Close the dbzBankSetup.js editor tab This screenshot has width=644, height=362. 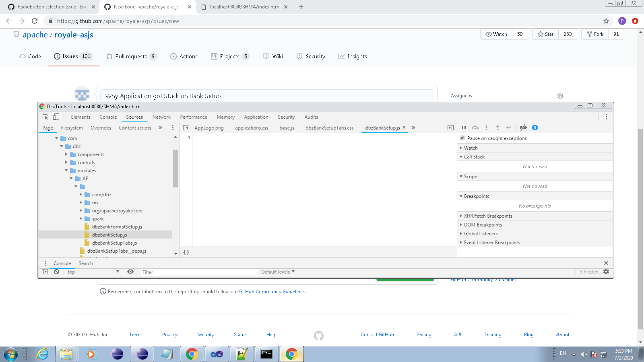coord(404,128)
